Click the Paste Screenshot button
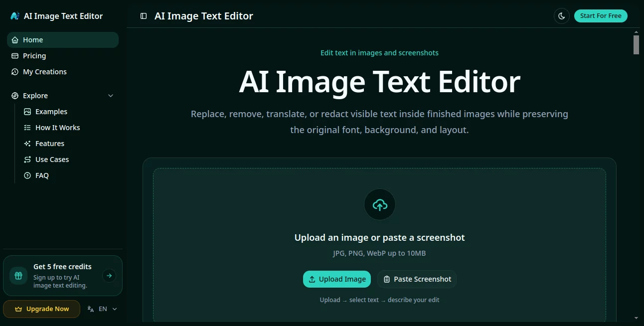Viewport: 644px width, 326px height. tap(417, 279)
